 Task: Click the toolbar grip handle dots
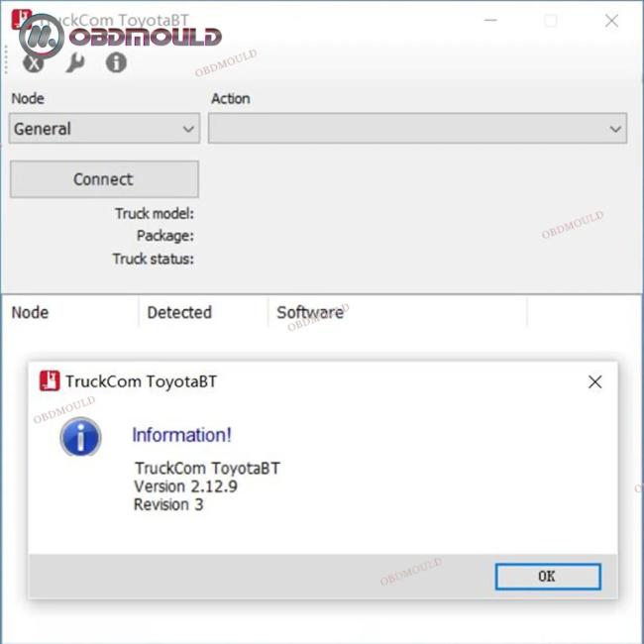[6, 59]
